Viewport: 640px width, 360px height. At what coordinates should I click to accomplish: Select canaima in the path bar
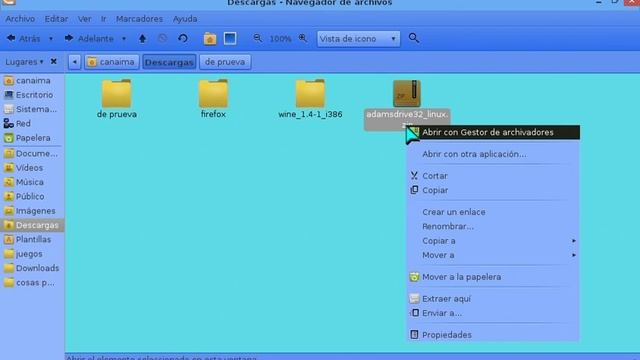[112, 62]
